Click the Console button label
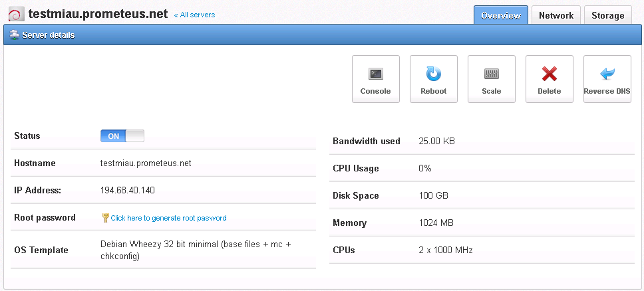The height and width of the screenshot is (291, 644). (375, 91)
